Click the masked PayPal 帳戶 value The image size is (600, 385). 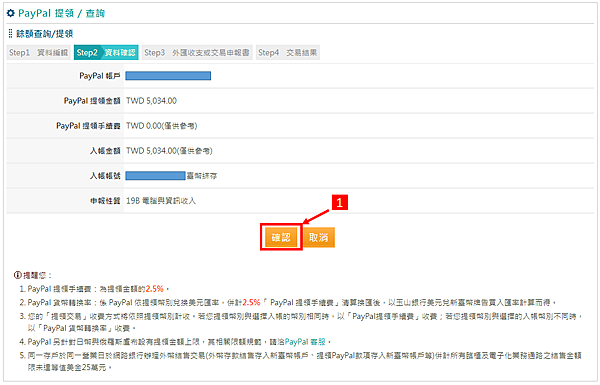[168, 76]
